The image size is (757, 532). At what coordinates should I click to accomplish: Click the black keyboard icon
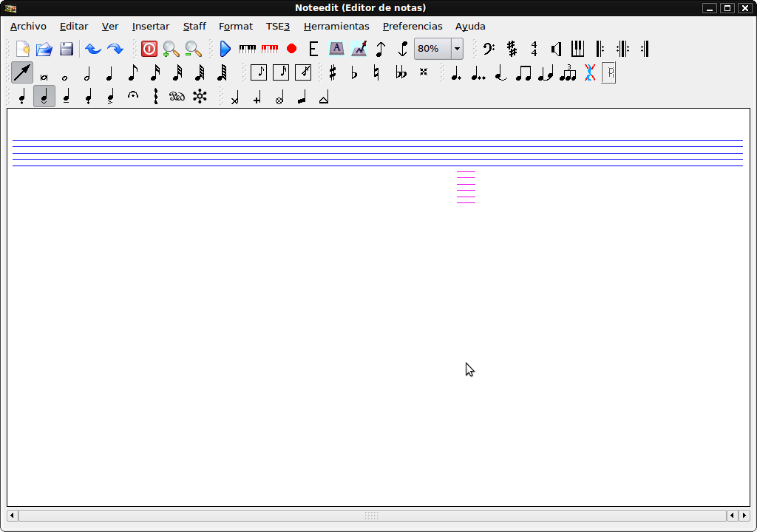tap(248, 49)
